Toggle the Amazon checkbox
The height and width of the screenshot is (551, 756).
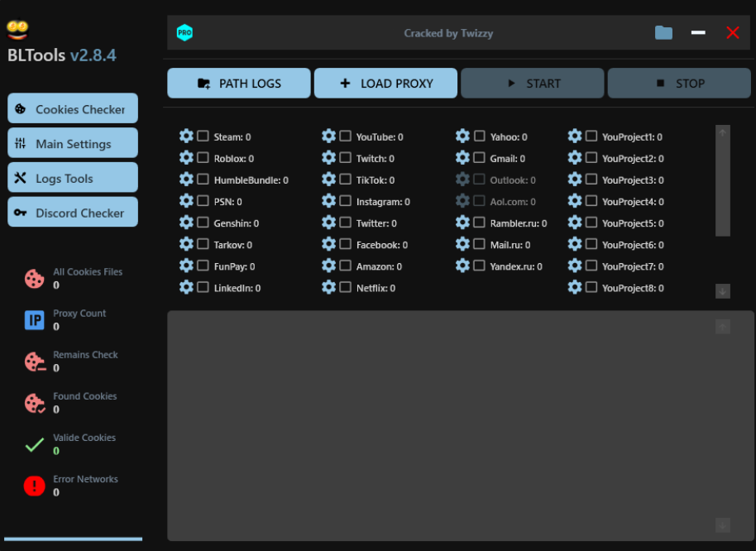(x=345, y=266)
